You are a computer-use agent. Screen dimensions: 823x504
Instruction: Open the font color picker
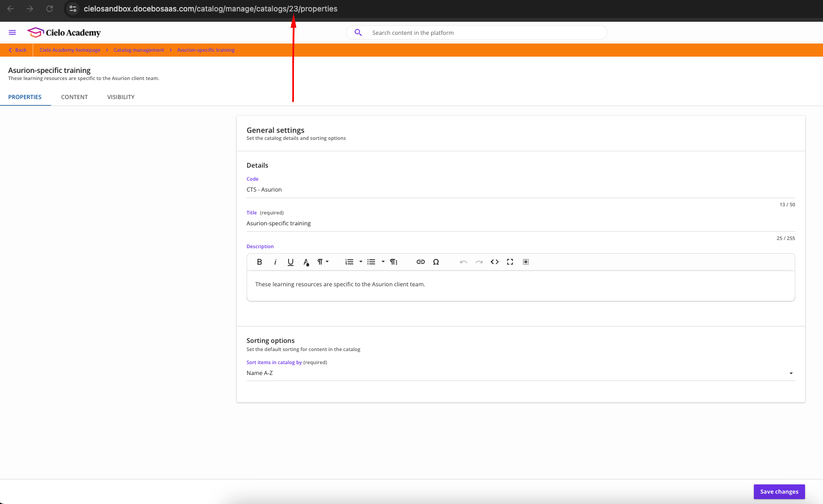tap(306, 262)
